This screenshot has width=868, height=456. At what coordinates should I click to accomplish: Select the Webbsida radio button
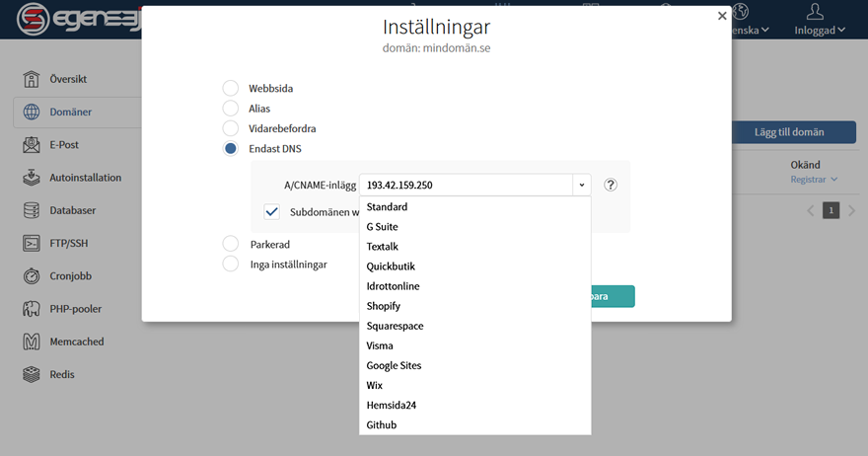coord(230,88)
